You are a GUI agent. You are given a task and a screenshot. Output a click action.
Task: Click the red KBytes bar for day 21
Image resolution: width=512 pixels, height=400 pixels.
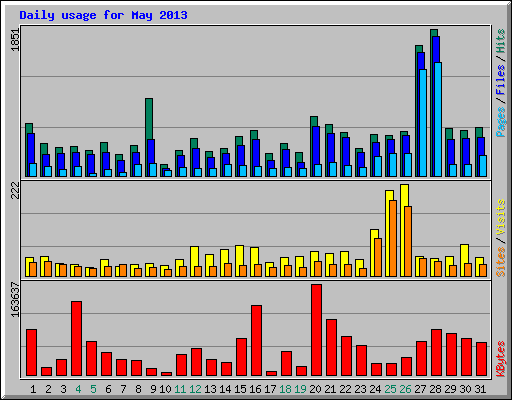pyautogui.click(x=331, y=347)
